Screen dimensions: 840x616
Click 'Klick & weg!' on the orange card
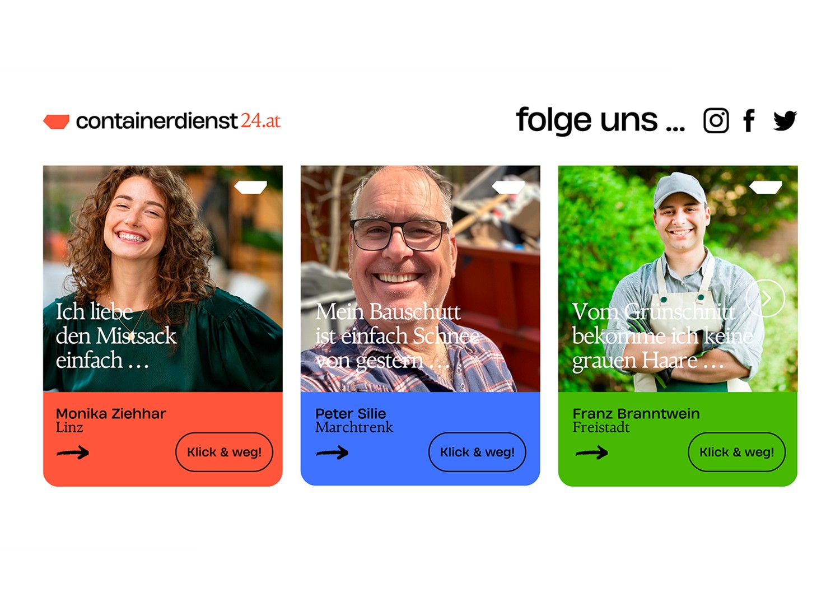click(224, 452)
